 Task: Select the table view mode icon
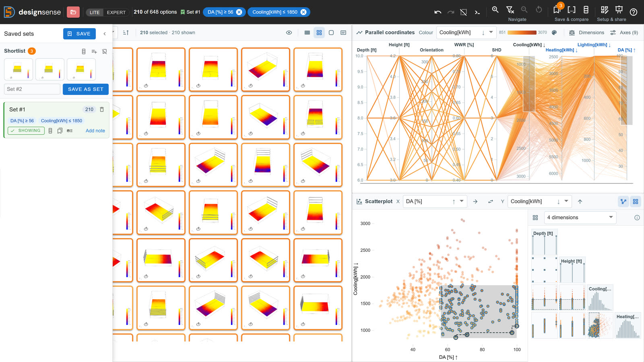(307, 33)
